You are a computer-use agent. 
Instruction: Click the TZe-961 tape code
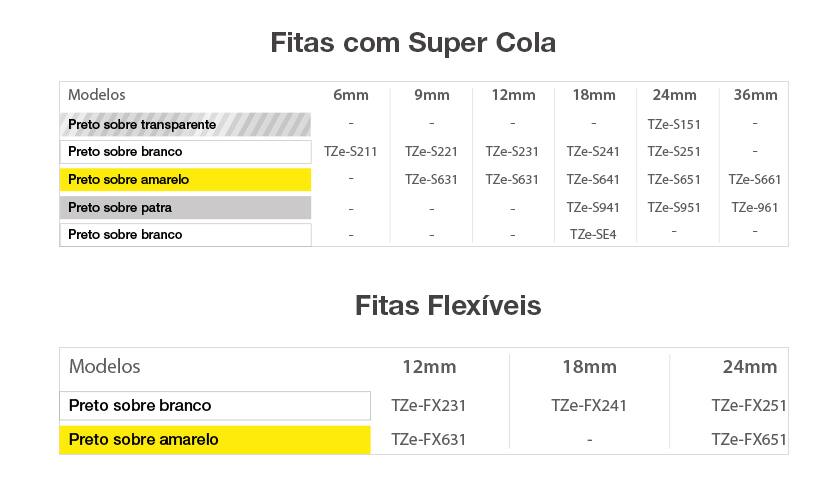click(x=755, y=208)
